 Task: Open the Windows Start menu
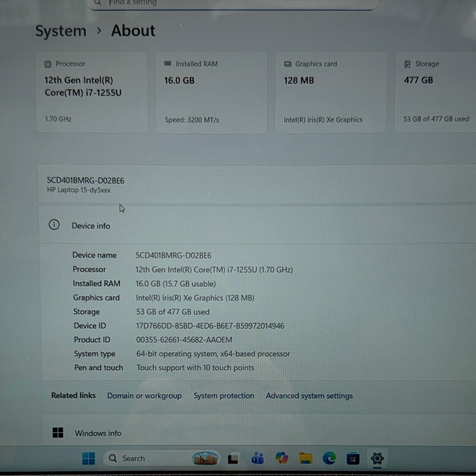88,458
